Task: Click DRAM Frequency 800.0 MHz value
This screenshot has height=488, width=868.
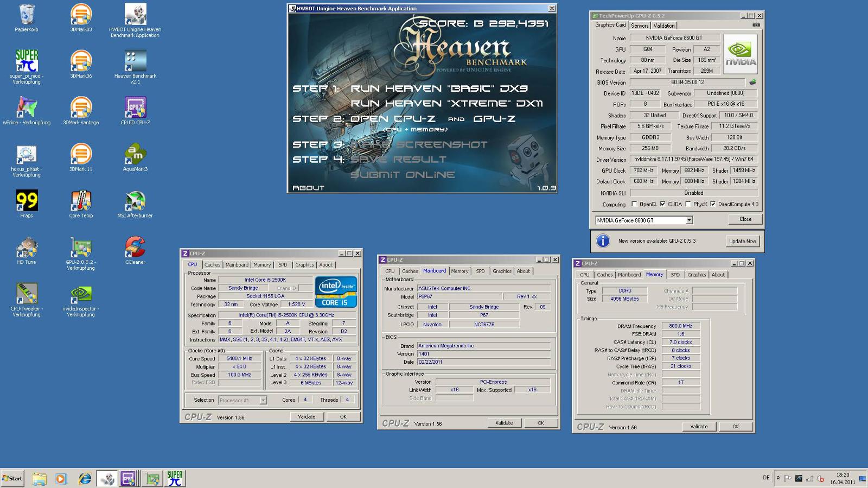Action: point(680,326)
